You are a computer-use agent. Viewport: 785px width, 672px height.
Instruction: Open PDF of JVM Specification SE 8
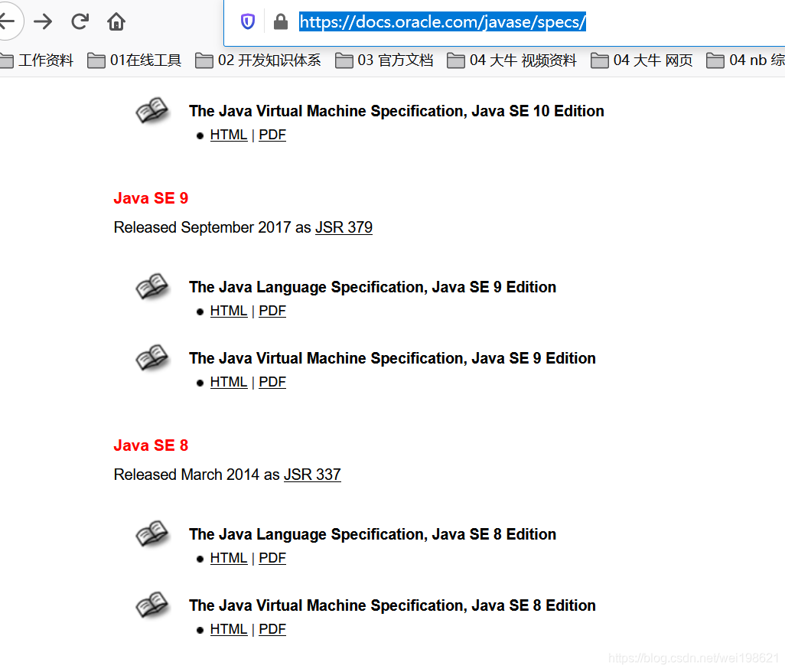point(272,629)
